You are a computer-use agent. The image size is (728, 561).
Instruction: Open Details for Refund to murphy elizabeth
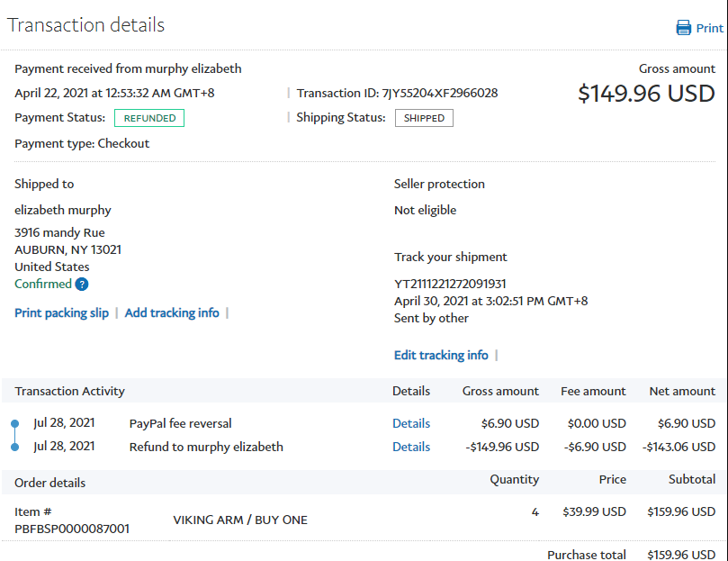point(411,447)
